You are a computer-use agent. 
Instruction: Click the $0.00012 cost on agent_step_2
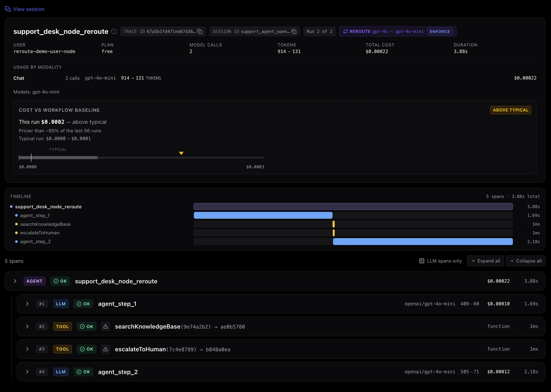pyautogui.click(x=498, y=372)
